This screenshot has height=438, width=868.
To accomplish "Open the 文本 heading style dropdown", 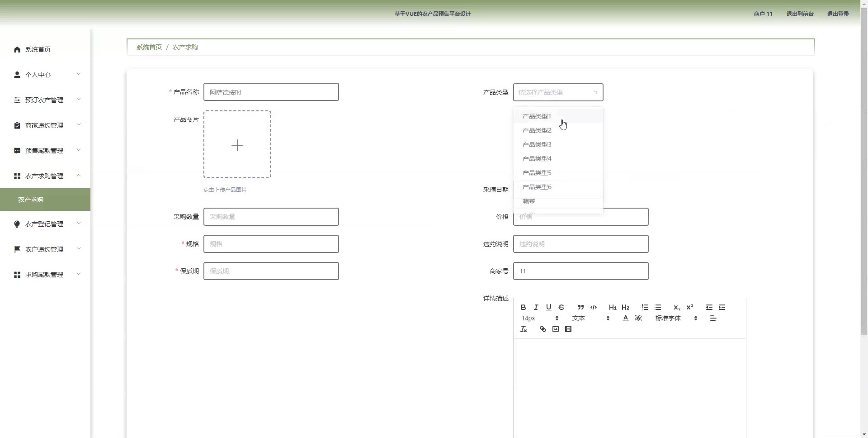I will [x=590, y=318].
